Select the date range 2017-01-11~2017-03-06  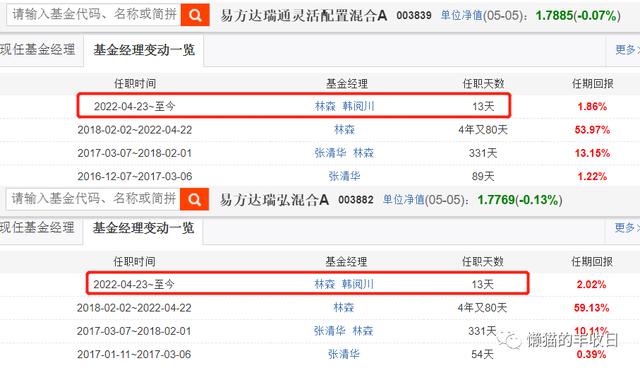pos(134,355)
